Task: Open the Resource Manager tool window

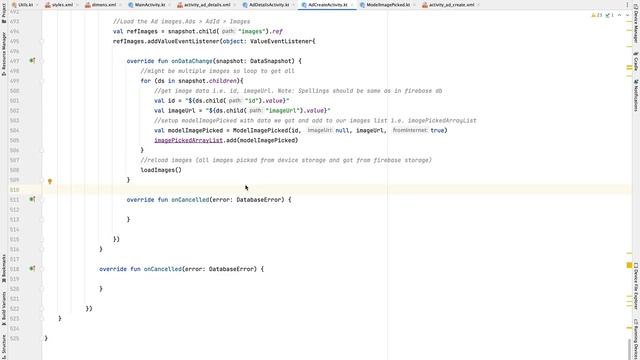Action: (x=4, y=53)
